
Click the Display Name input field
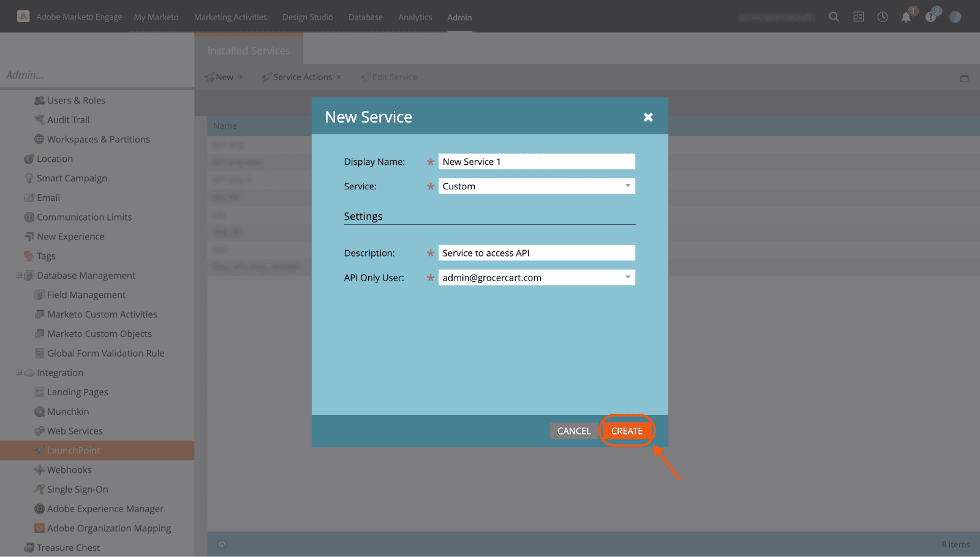coord(536,162)
